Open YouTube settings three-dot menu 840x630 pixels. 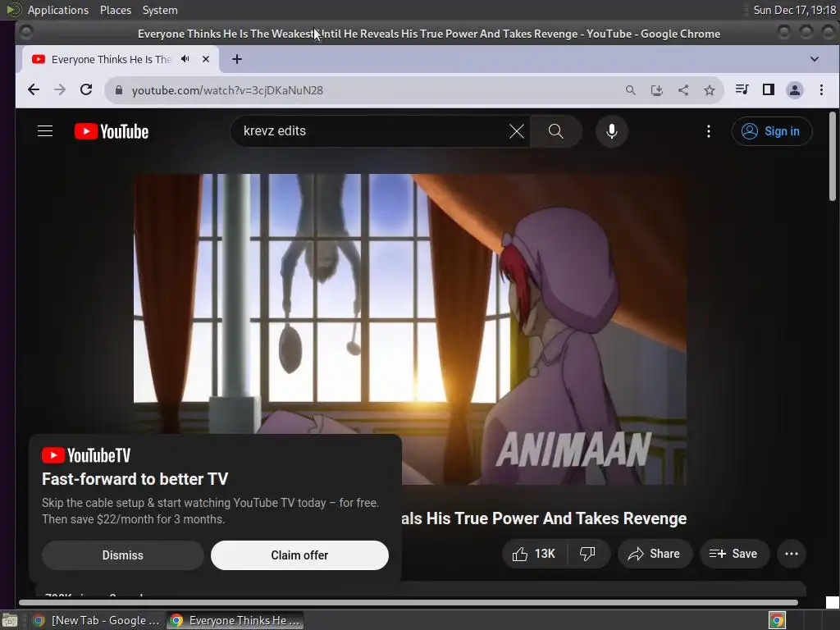click(709, 131)
